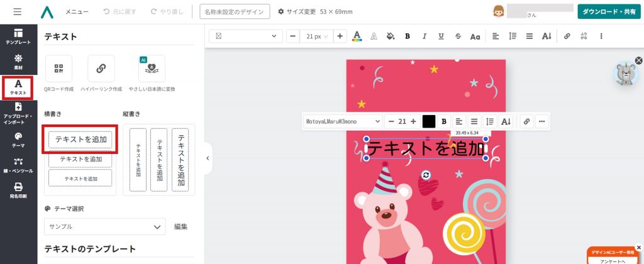
Task: Open the 宛名印刷 sidebar tab
Action: click(18, 190)
